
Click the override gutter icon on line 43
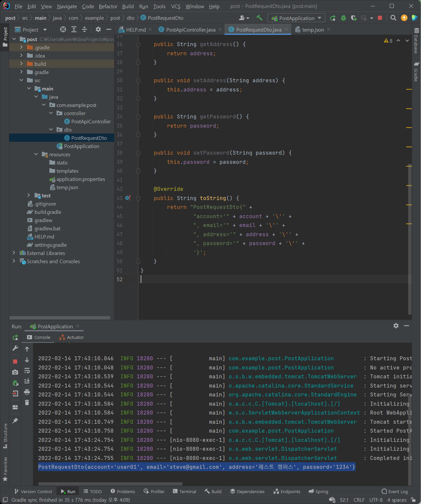(128, 198)
